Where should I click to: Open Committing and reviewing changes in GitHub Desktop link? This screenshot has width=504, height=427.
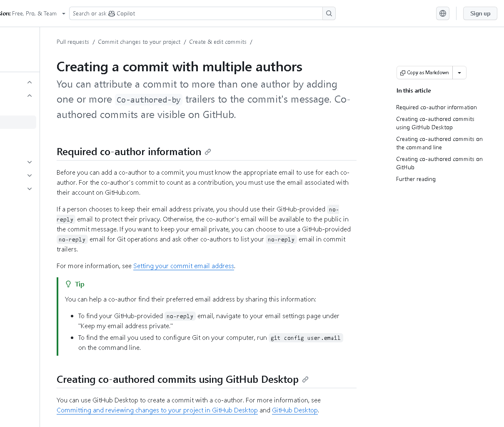click(157, 410)
